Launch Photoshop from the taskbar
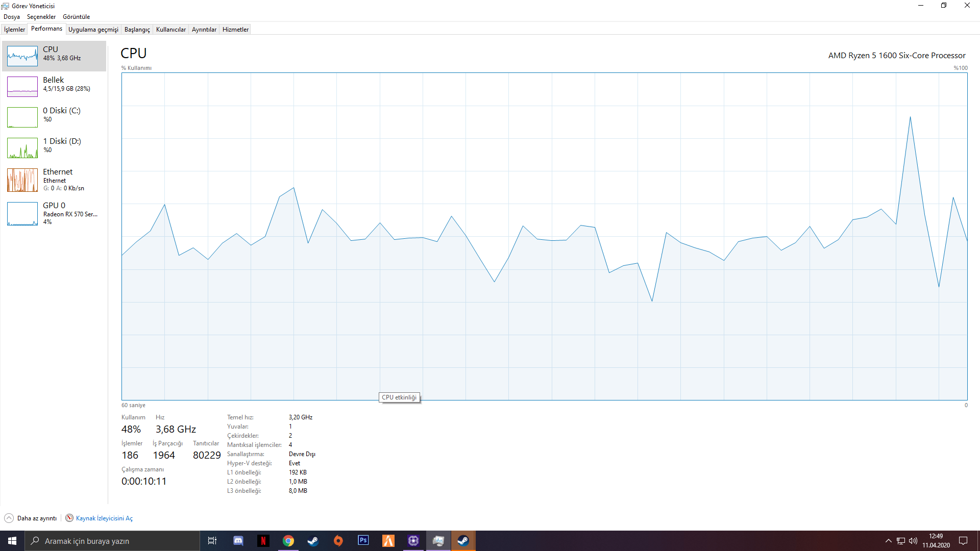Image resolution: width=980 pixels, height=551 pixels. 363,541
